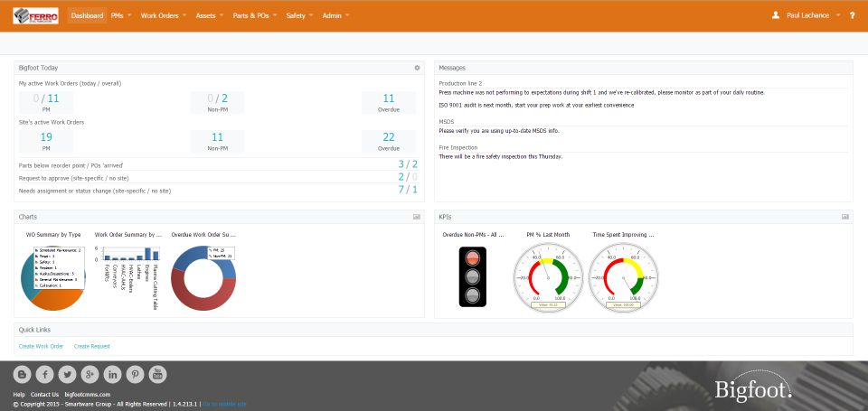Open the Pinterest social icon
Screen dimensions: 868x411
click(135, 375)
